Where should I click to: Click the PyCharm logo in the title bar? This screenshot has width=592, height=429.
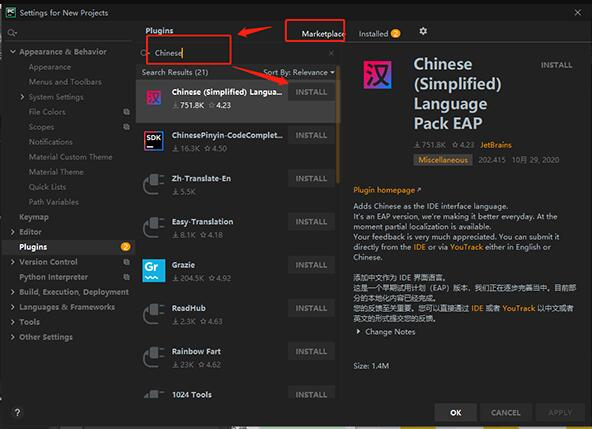point(11,12)
